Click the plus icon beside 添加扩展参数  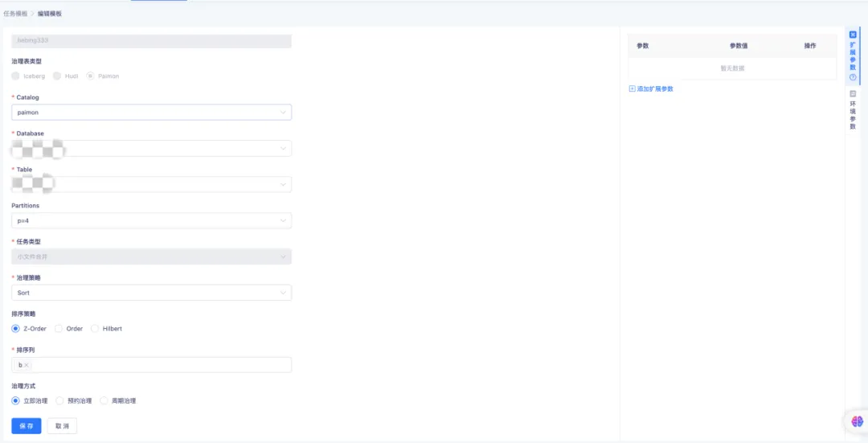[633, 88]
